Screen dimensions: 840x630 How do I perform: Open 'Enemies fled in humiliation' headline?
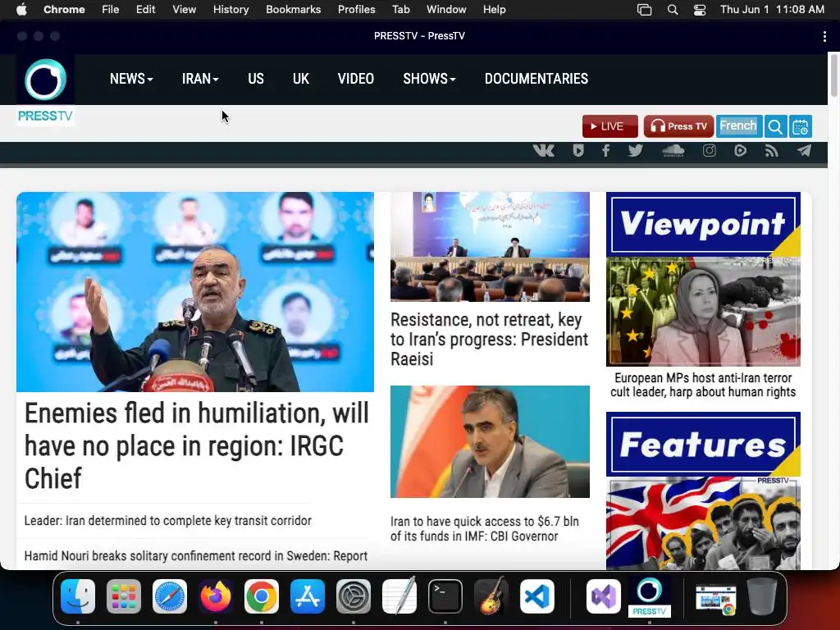point(197,445)
